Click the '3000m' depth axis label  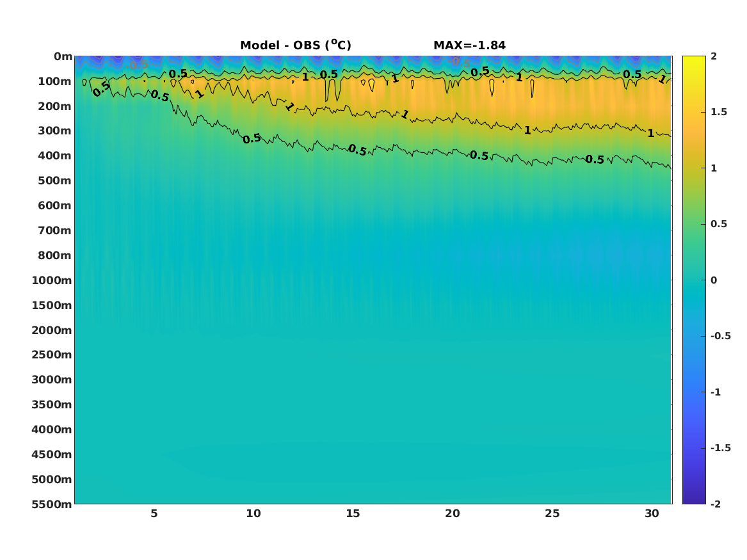point(52,380)
